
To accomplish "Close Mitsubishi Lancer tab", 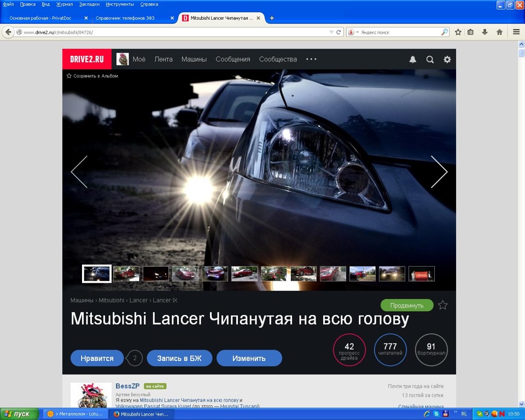I will tap(258, 18).
